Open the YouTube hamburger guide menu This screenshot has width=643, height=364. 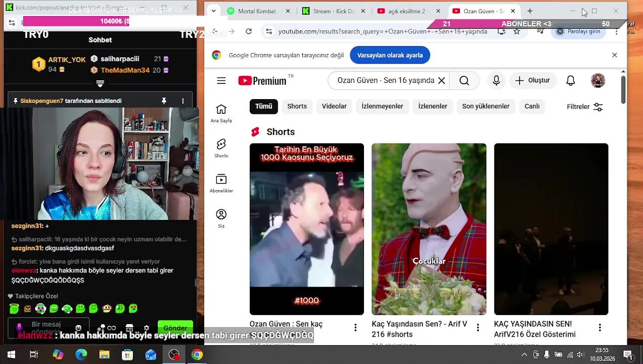[221, 81]
